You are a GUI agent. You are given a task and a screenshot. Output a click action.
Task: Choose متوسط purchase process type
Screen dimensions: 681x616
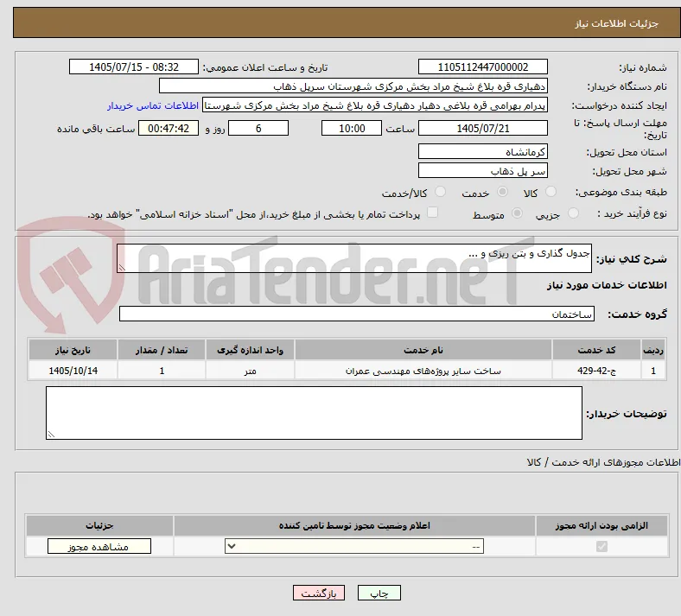click(x=518, y=213)
